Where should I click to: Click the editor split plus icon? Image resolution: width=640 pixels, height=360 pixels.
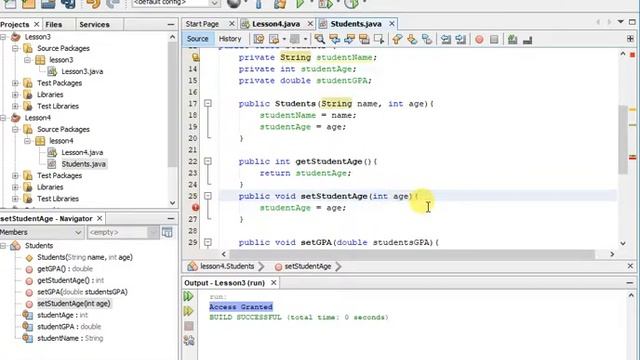(630, 39)
